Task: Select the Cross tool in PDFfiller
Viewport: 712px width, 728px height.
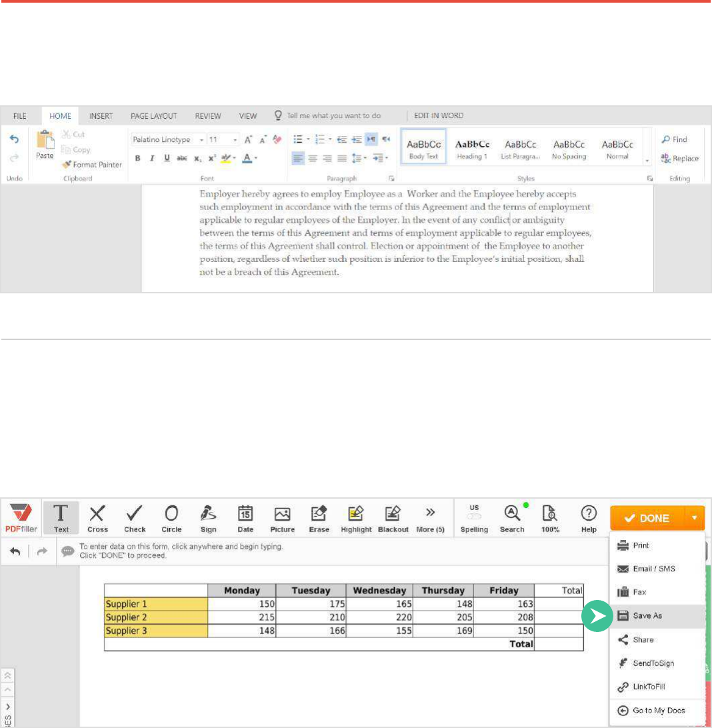Action: (x=97, y=518)
